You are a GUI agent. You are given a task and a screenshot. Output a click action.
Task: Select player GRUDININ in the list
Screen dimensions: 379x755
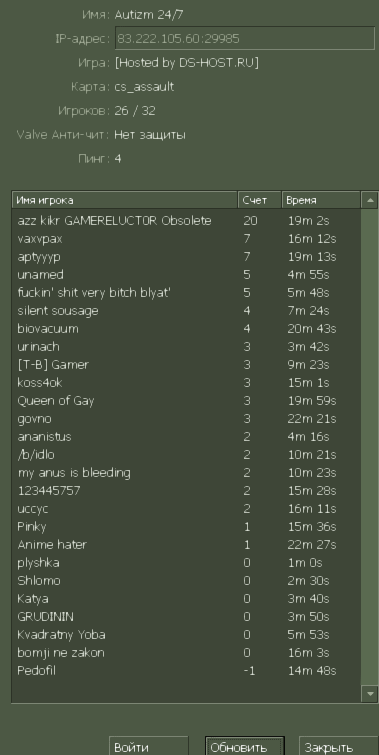point(186,617)
